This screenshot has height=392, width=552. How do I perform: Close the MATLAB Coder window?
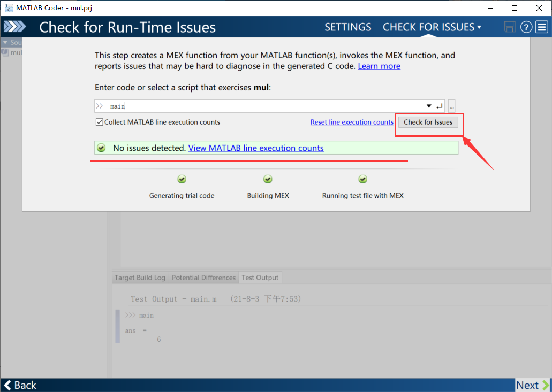[x=539, y=7]
